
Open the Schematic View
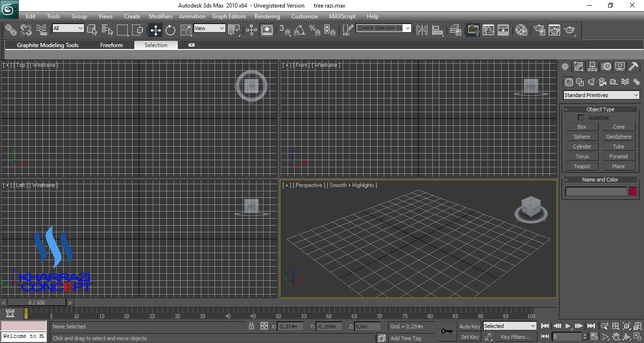pyautogui.click(x=504, y=30)
